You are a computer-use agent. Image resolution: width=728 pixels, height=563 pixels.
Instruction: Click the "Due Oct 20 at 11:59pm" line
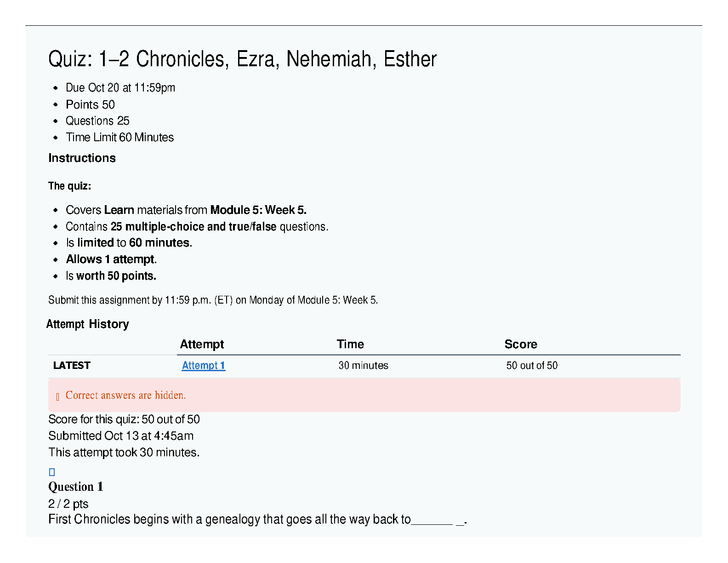coord(120,88)
